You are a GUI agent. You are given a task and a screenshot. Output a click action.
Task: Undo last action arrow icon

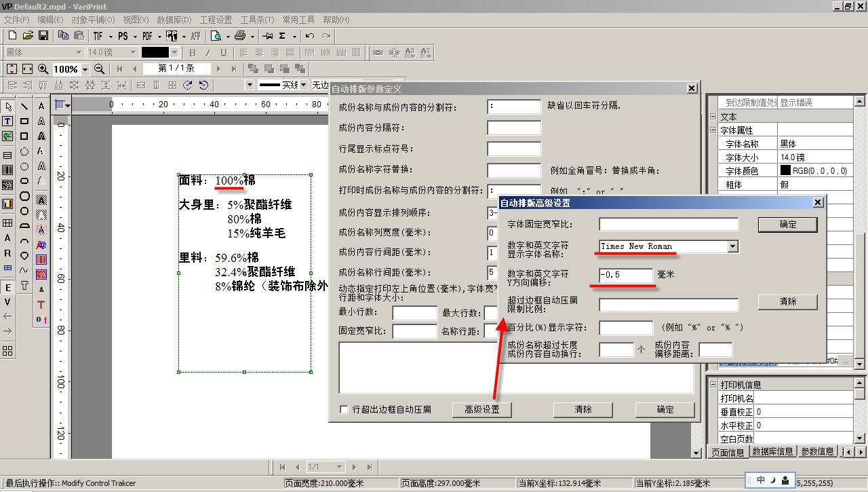click(310, 36)
